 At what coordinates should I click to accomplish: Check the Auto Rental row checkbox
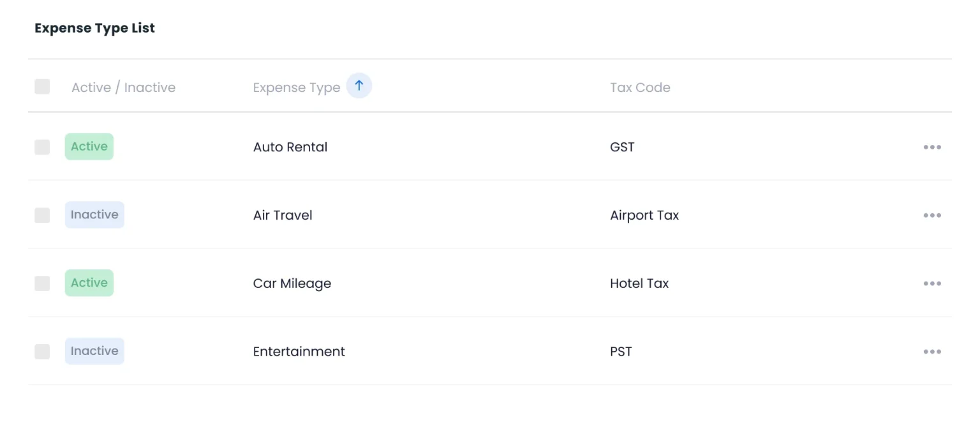tap(42, 147)
